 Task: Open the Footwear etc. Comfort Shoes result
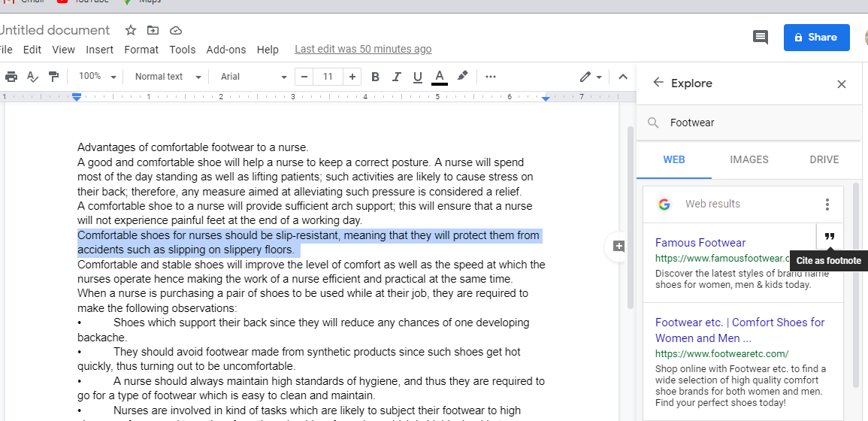pos(739,330)
